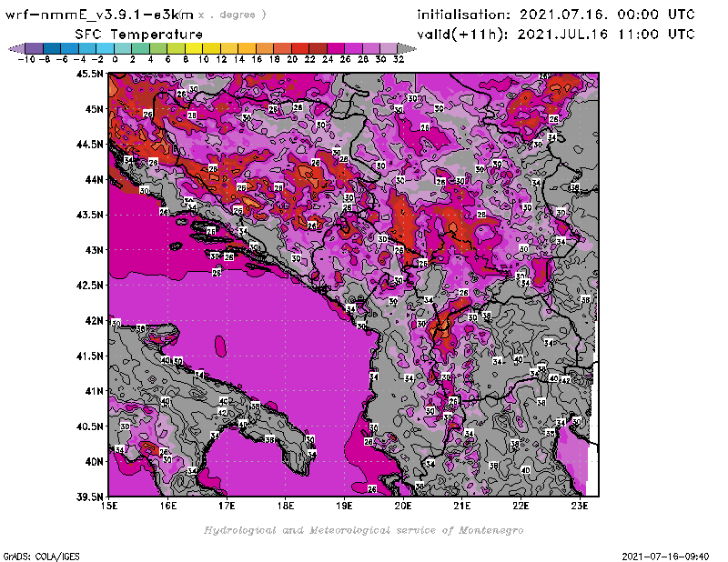Image resolution: width=728 pixels, height=562 pixels.
Task: Click the '18E' longitude axis label
Action: click(286, 506)
